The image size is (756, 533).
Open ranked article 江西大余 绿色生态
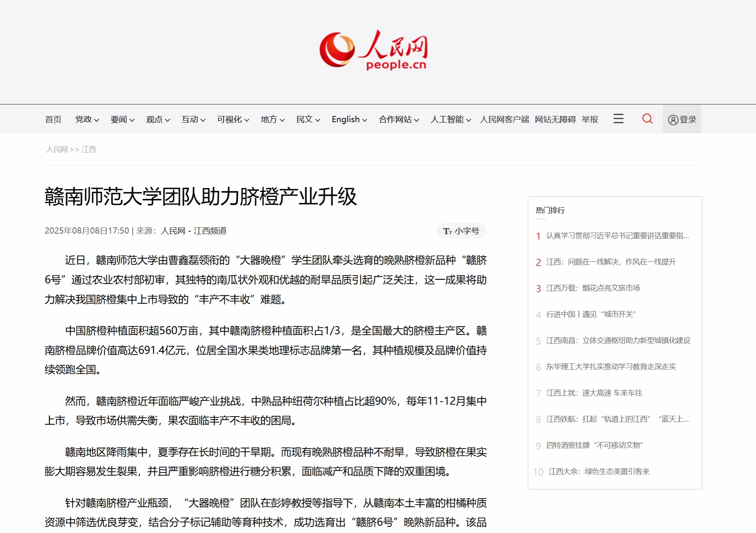599,472
